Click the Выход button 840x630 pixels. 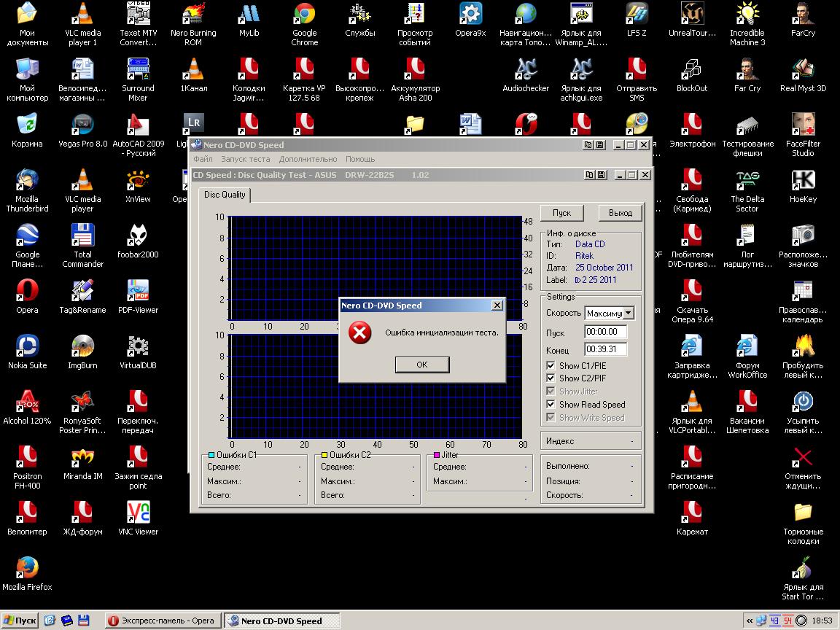621,213
